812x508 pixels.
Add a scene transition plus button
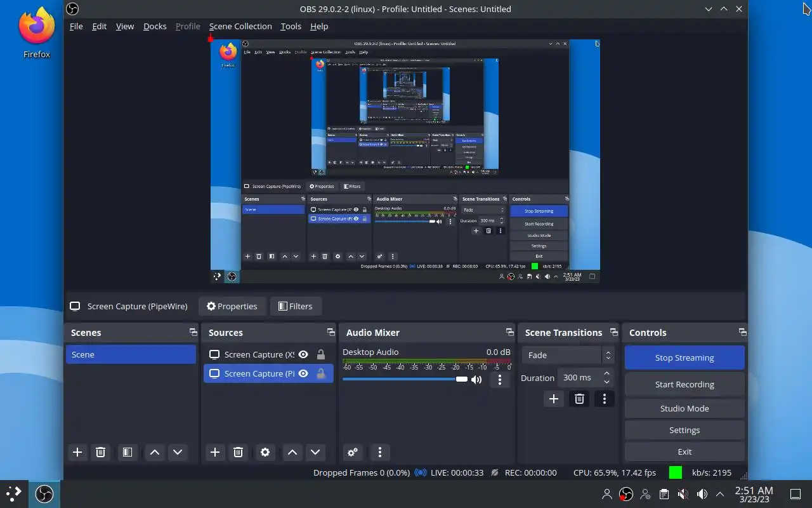click(554, 399)
